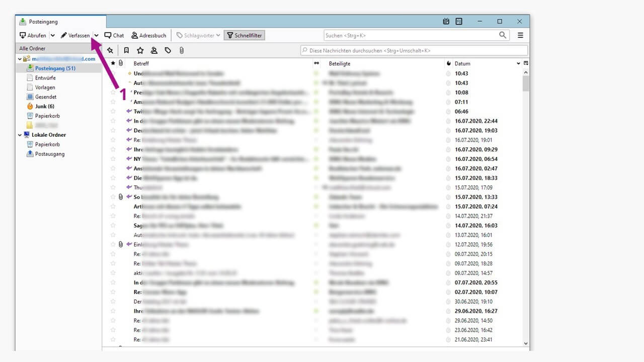Open the Adressbuch address book
Screen dimensions: 644x362
click(x=149, y=35)
